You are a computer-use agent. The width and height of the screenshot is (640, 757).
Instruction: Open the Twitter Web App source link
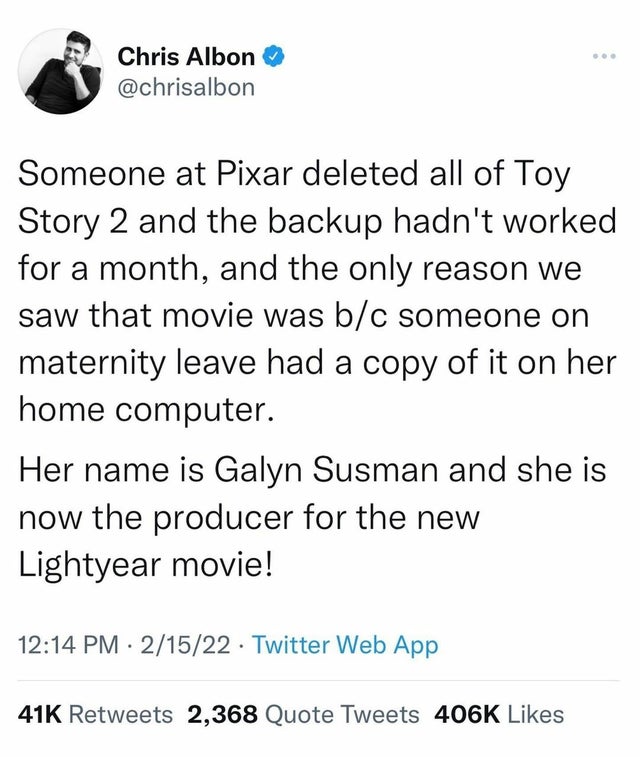pyautogui.click(x=345, y=646)
